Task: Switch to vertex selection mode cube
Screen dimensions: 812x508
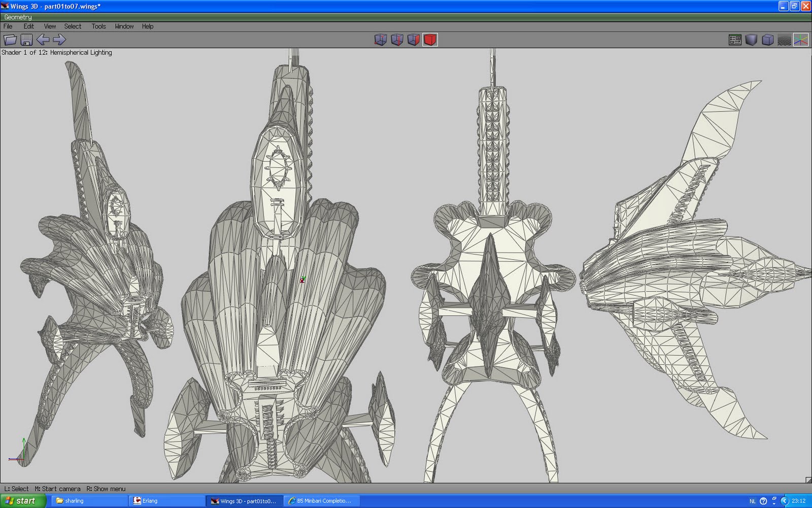Action: pyautogui.click(x=381, y=40)
